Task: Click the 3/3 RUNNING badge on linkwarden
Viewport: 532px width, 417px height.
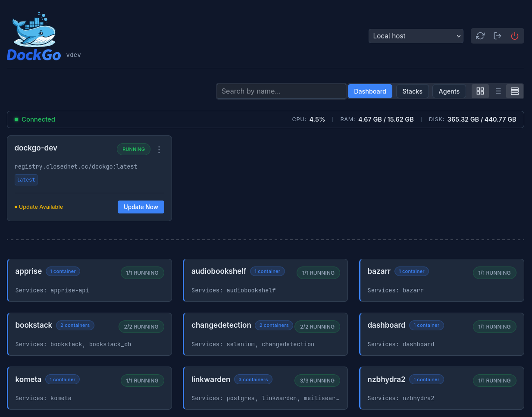Action: [x=317, y=380]
